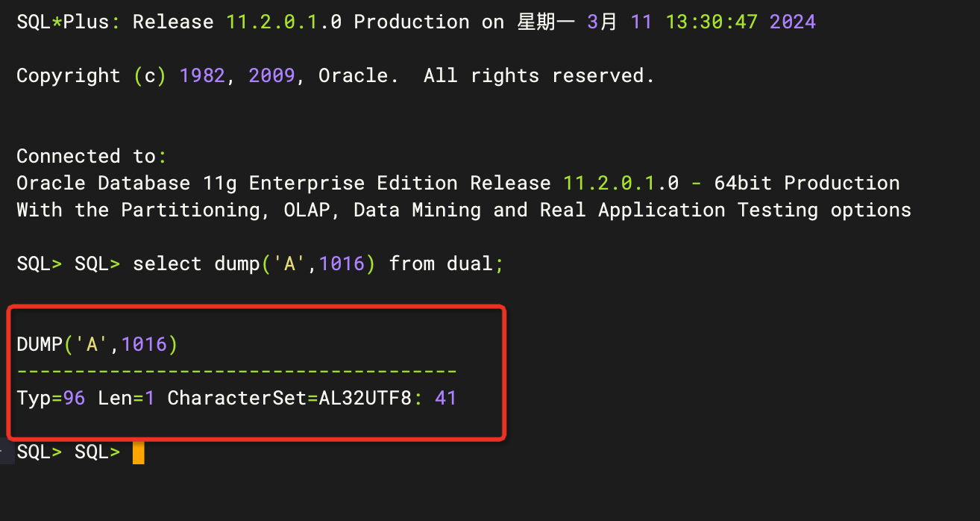980x521 pixels.
Task: Click the Typ=96 value in the result
Action: [51, 398]
